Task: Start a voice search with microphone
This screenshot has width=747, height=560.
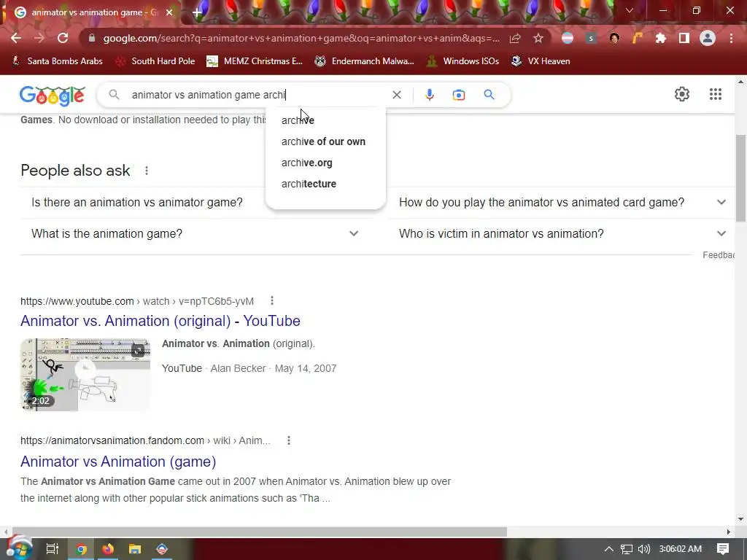Action: click(429, 95)
